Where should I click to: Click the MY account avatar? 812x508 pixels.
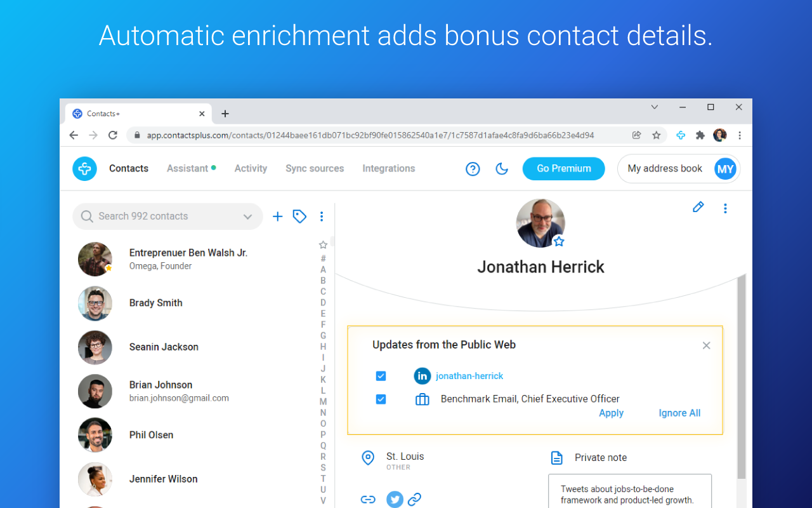point(725,169)
